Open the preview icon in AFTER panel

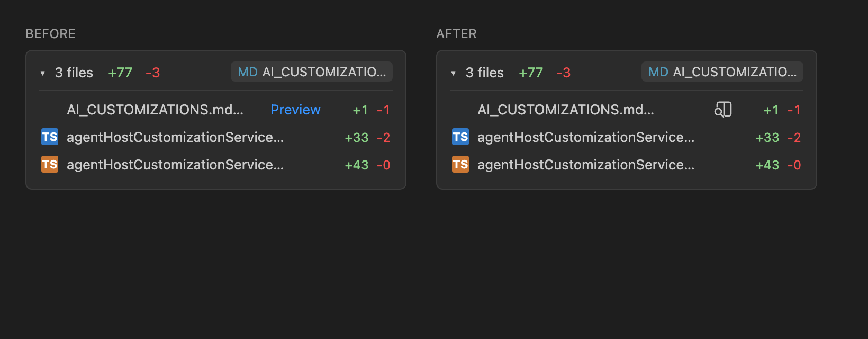(723, 110)
